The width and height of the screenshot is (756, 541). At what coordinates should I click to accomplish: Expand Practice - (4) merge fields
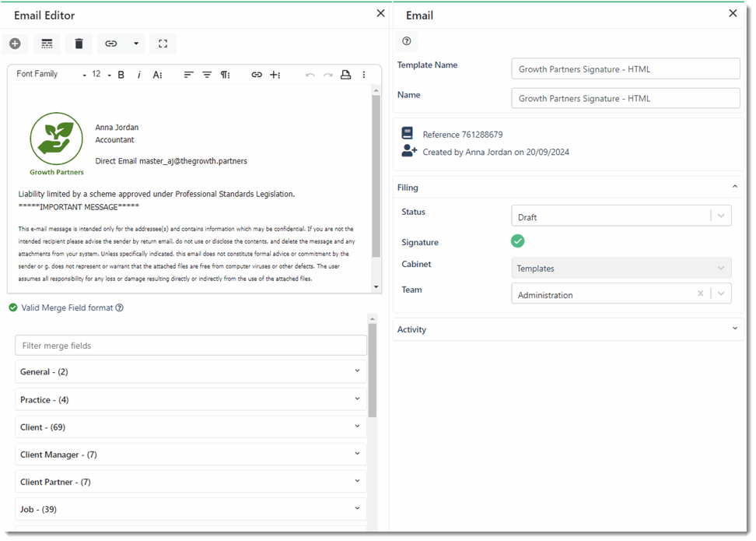click(x=191, y=399)
